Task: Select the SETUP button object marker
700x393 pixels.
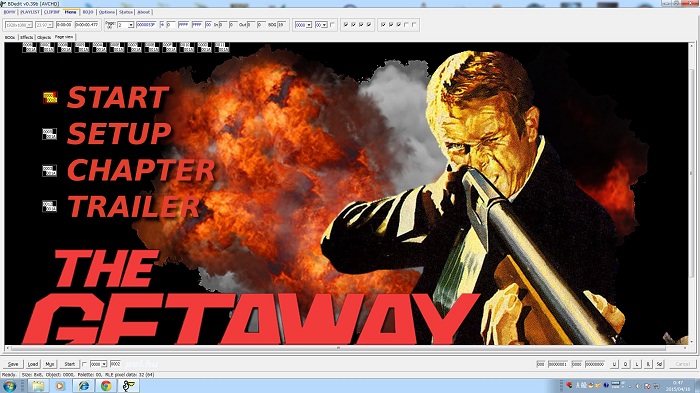Action: click(50, 134)
